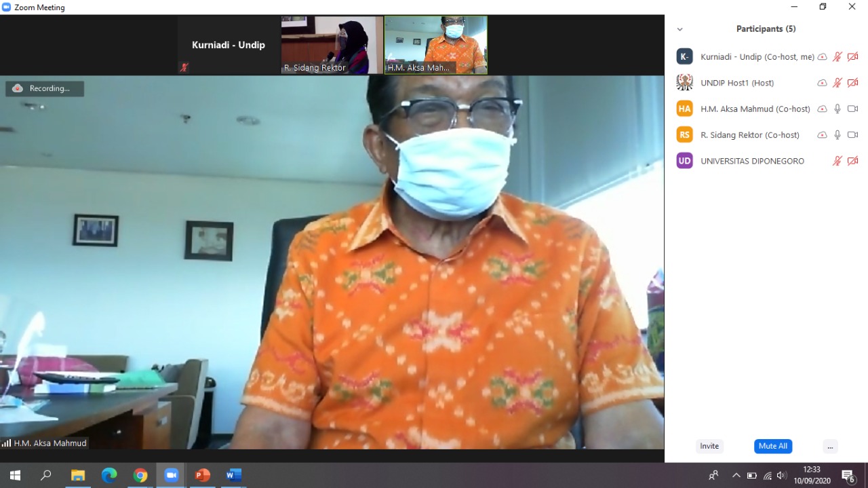Open Word from taskbar

234,475
